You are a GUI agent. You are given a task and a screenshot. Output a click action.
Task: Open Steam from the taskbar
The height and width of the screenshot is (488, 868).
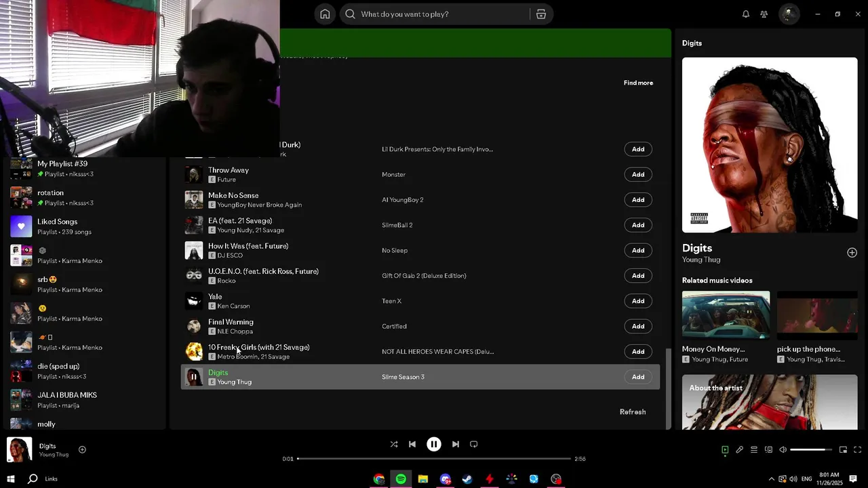pos(467,479)
